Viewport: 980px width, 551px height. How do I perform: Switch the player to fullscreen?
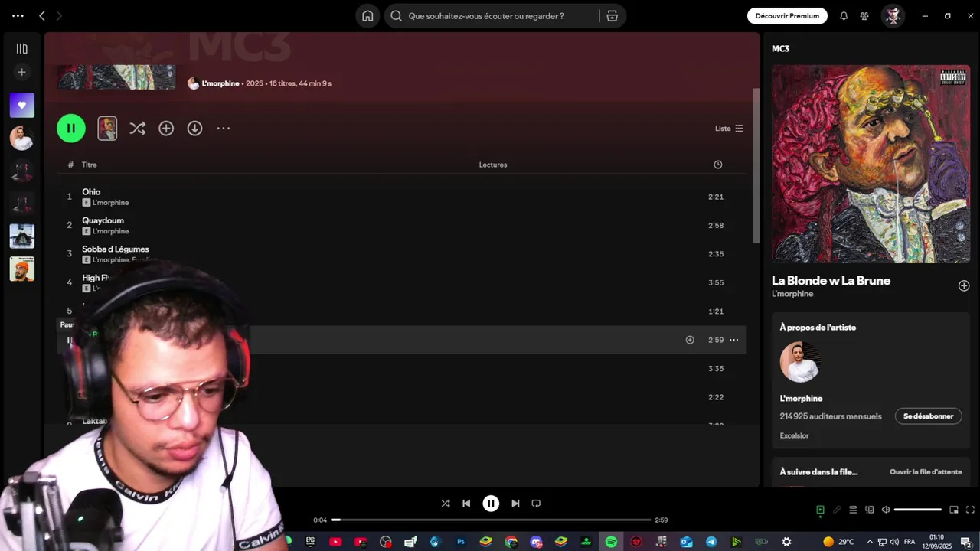click(x=970, y=510)
